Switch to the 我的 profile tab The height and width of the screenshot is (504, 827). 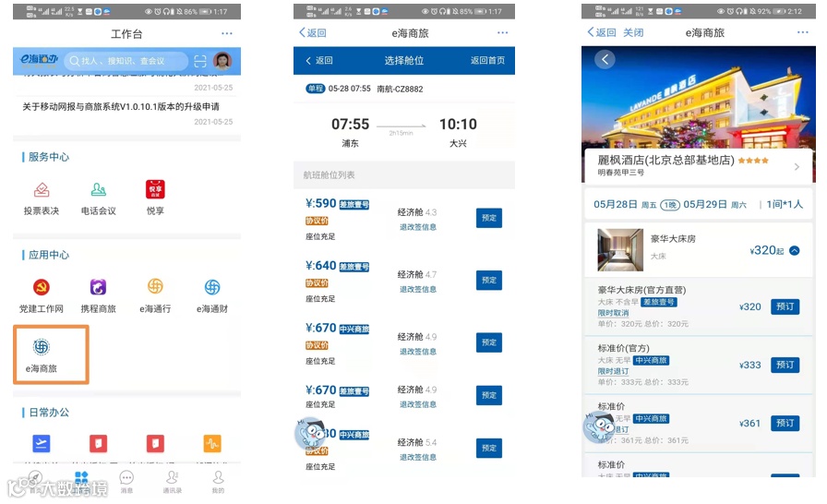[x=218, y=481]
